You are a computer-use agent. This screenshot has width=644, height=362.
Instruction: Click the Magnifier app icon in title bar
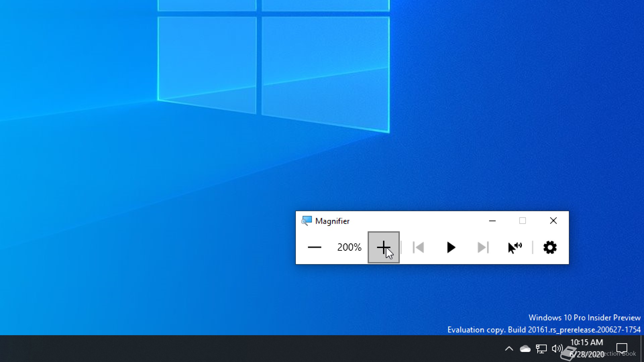coord(307,221)
